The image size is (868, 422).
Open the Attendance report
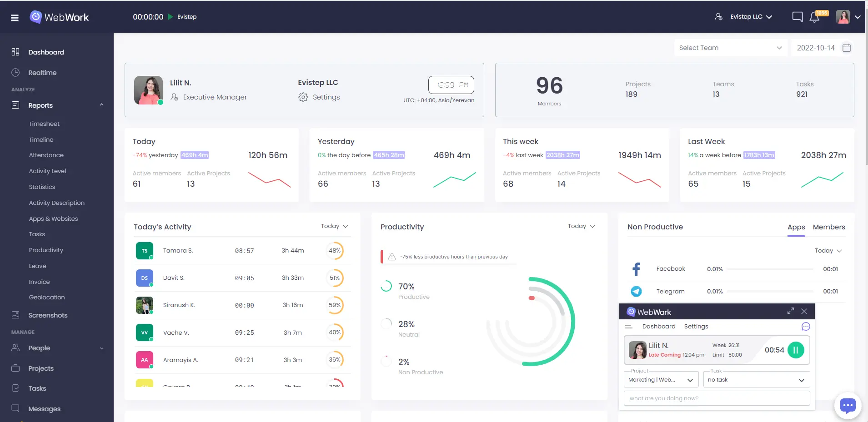coord(46,155)
